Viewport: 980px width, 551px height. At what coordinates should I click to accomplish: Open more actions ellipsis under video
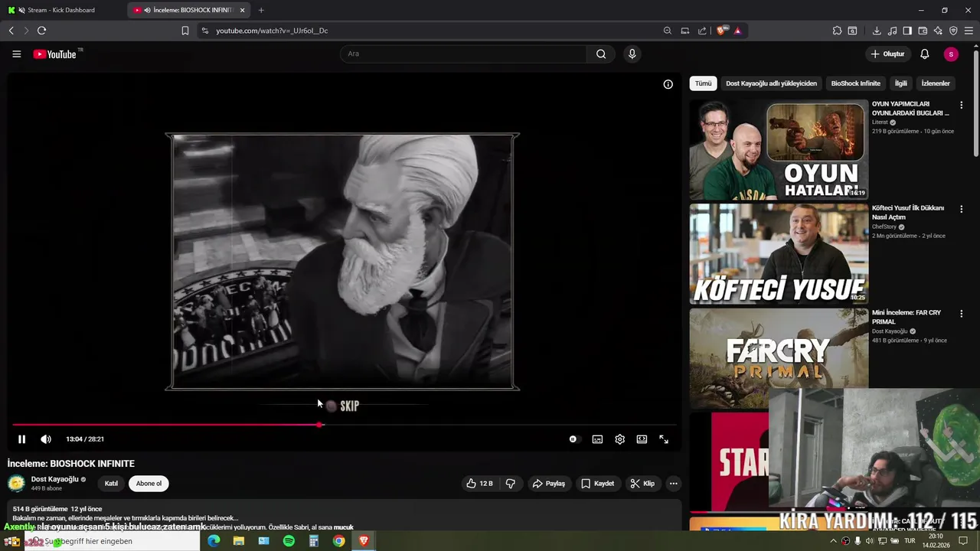[673, 484]
